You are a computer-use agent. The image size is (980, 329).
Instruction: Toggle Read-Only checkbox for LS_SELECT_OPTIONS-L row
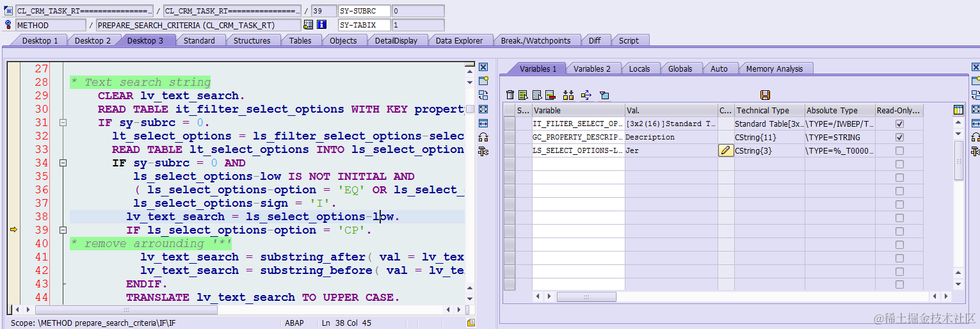pyautogui.click(x=899, y=150)
